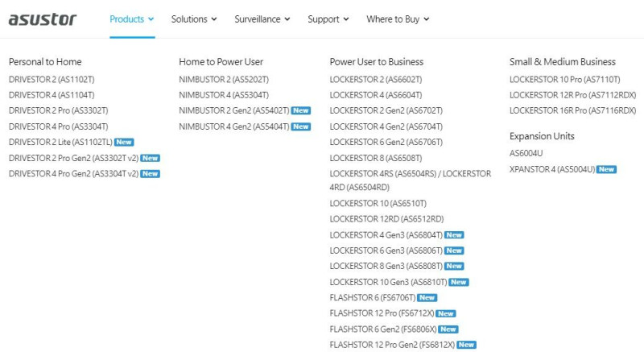Expand the Surveillance chevron arrow
The height and width of the screenshot is (352, 644).
click(x=287, y=19)
